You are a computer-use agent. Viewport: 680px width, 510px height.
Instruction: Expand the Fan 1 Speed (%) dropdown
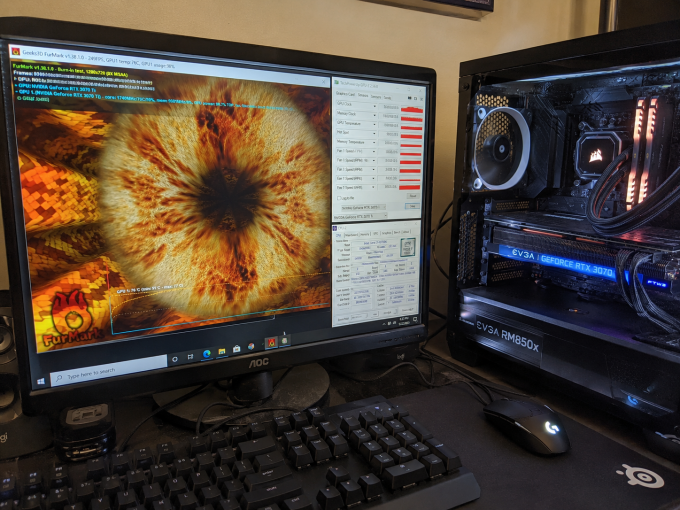coord(375,151)
